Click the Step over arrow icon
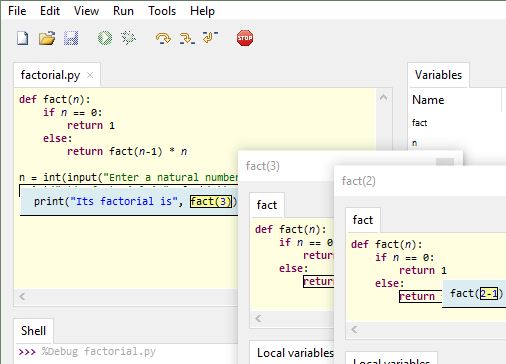Screen dimensions: 506x364 (163, 38)
